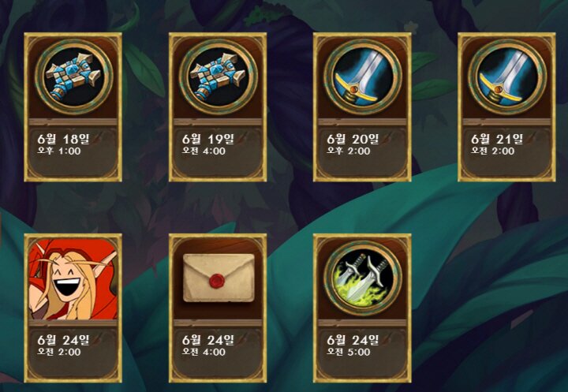The image size is (568, 392).
Task: Select the stone hammer icon on 6월 19일 card
Action: click(219, 77)
